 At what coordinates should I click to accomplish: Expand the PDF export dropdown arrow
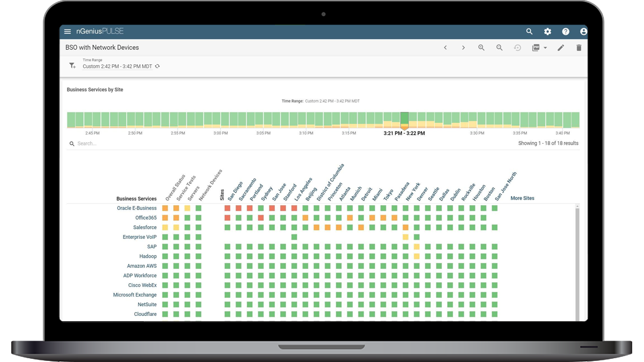pyautogui.click(x=545, y=48)
